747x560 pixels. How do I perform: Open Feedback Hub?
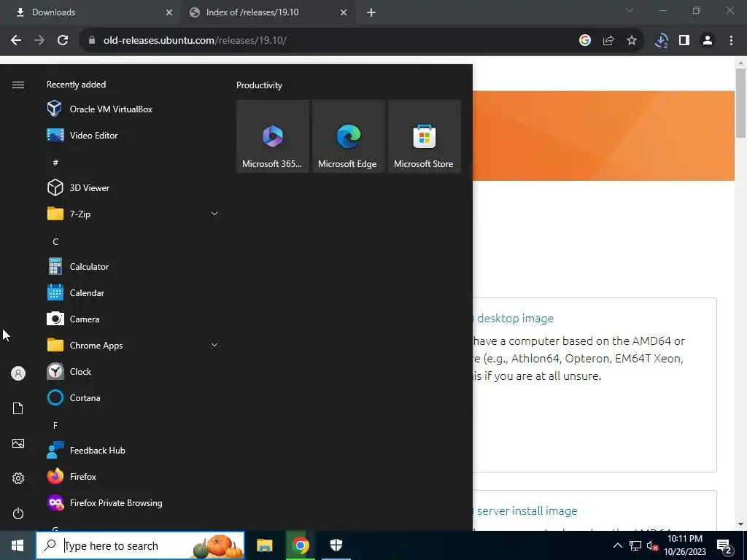pyautogui.click(x=133, y=451)
